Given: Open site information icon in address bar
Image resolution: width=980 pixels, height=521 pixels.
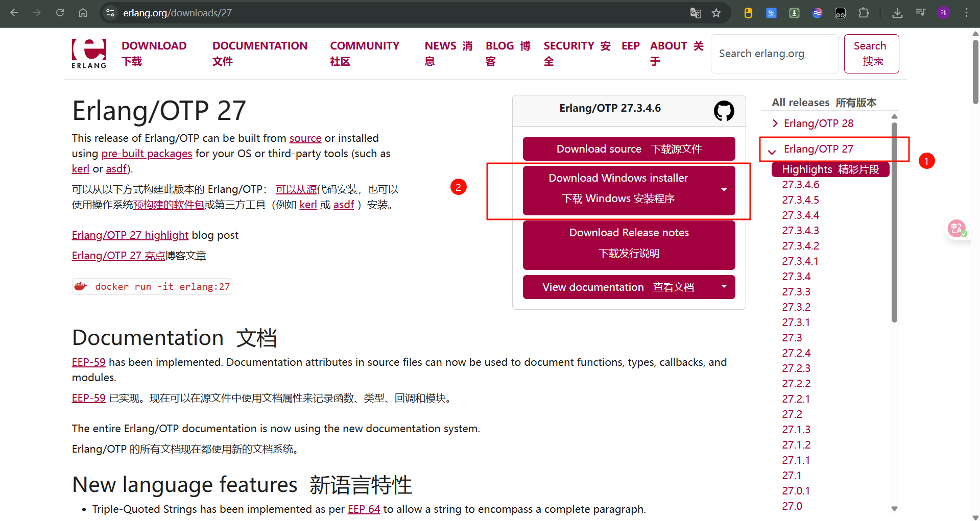Looking at the screenshot, I should pos(110,13).
